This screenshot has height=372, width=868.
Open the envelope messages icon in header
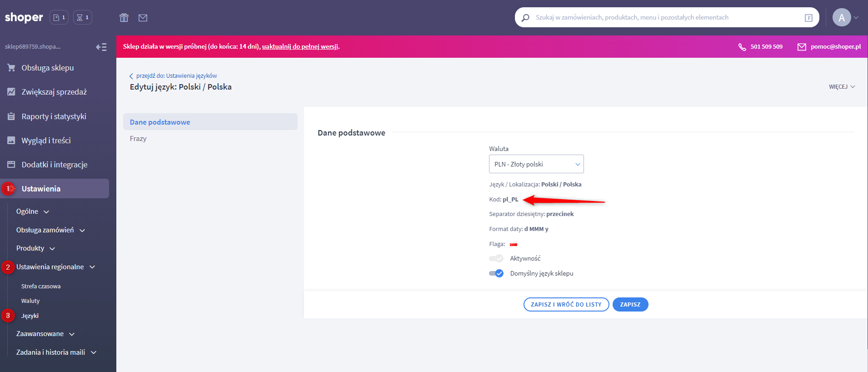pos(143,18)
